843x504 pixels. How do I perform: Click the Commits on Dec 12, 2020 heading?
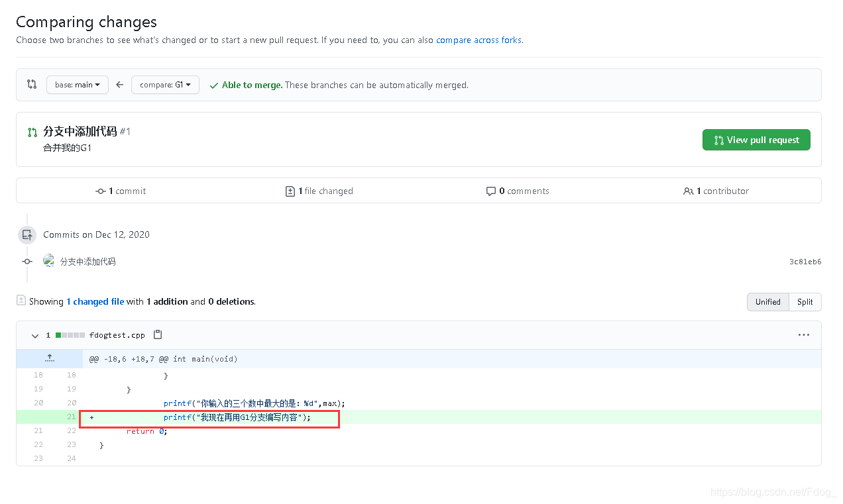(96, 234)
